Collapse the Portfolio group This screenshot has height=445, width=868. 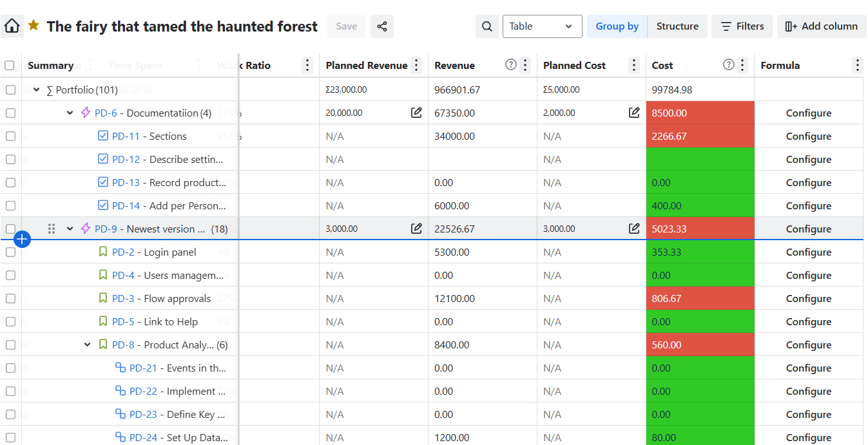click(37, 90)
